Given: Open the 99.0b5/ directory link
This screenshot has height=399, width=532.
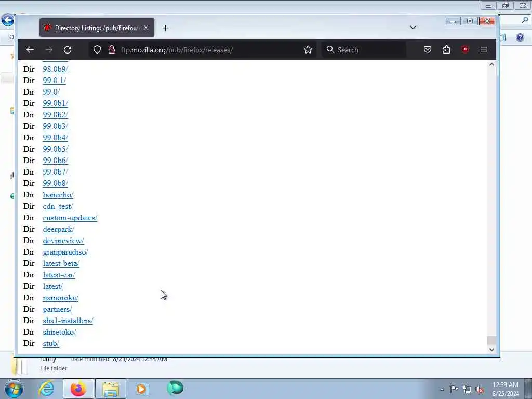Looking at the screenshot, I should tap(55, 149).
